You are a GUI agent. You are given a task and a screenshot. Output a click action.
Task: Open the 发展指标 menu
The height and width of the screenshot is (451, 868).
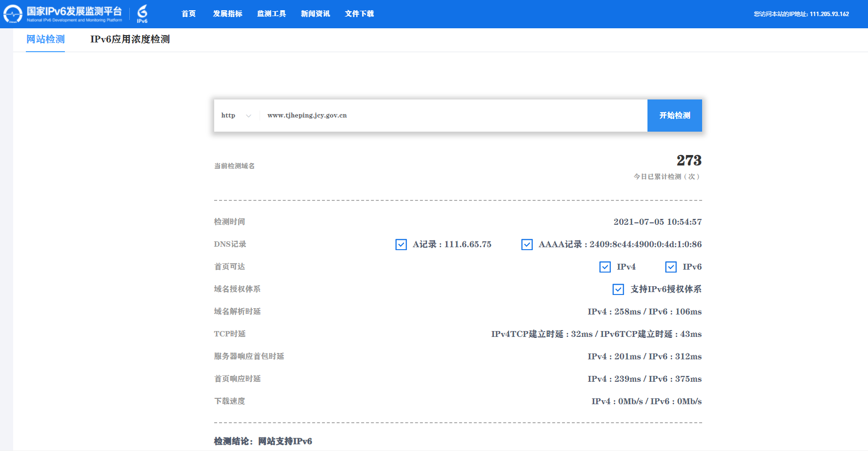click(x=227, y=14)
